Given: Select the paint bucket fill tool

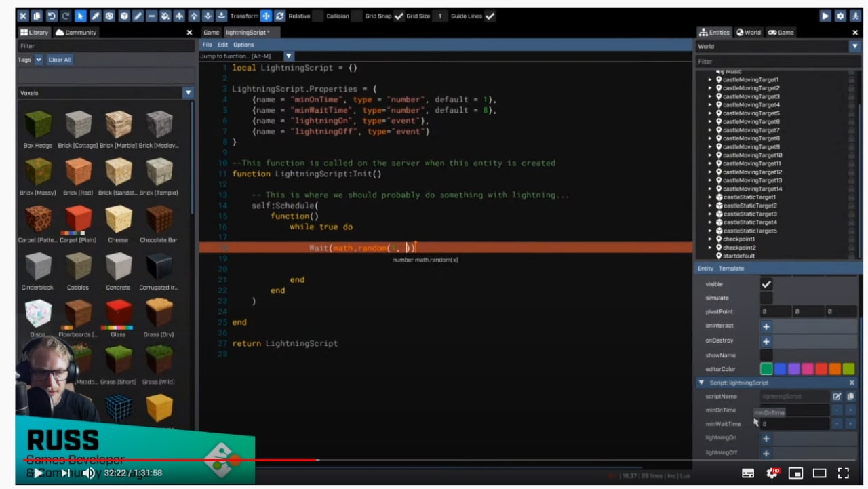Looking at the screenshot, I should point(165,16).
